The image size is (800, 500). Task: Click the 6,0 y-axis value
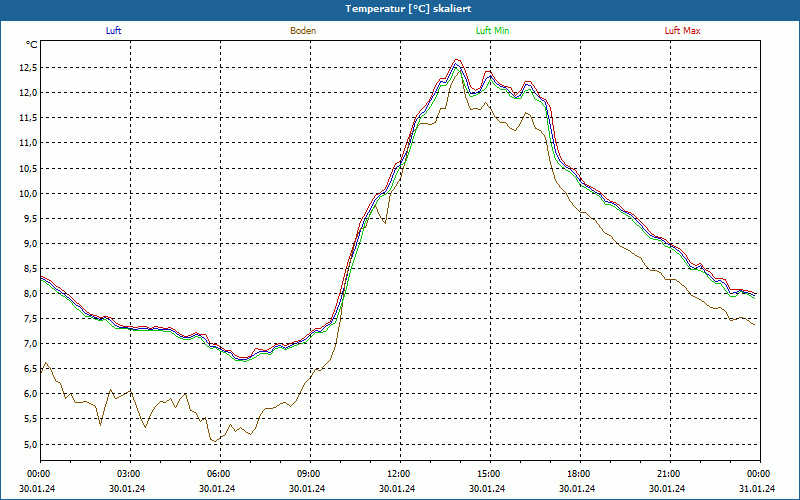tap(30, 393)
